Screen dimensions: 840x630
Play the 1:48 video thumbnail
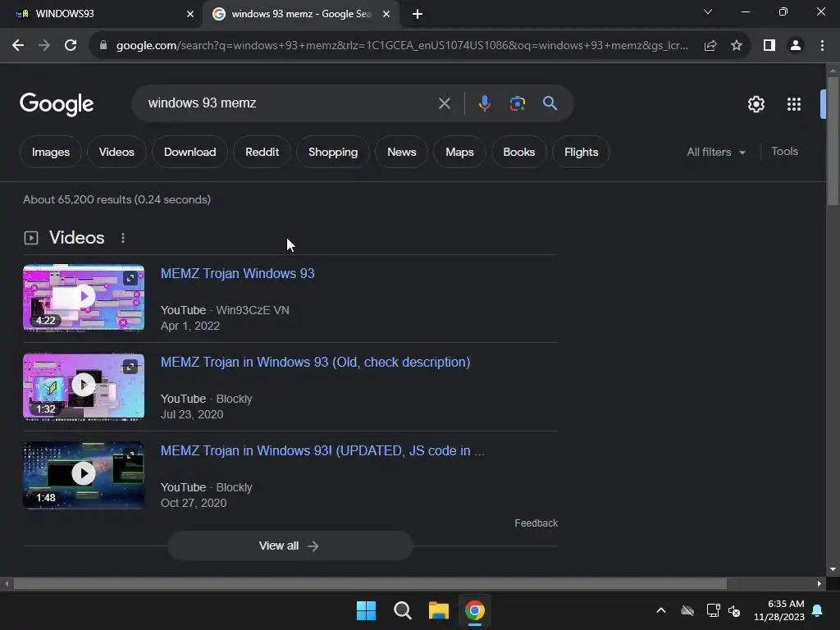pyautogui.click(x=84, y=475)
